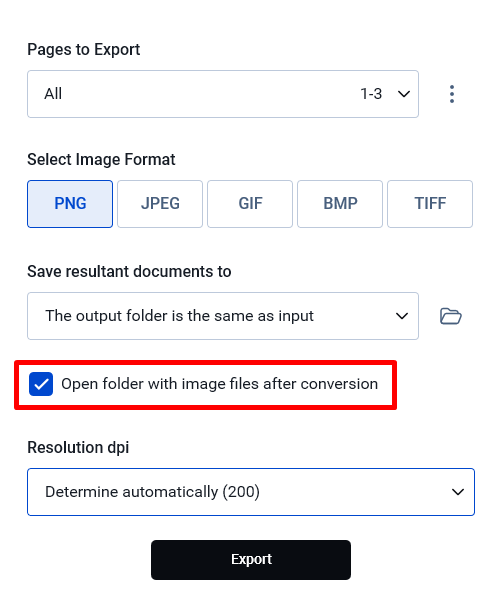Click the '1-3' page range indicator

pyautogui.click(x=371, y=94)
